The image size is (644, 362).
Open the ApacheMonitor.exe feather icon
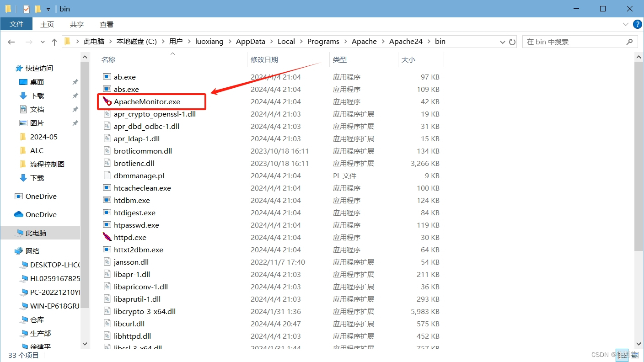coord(107,101)
